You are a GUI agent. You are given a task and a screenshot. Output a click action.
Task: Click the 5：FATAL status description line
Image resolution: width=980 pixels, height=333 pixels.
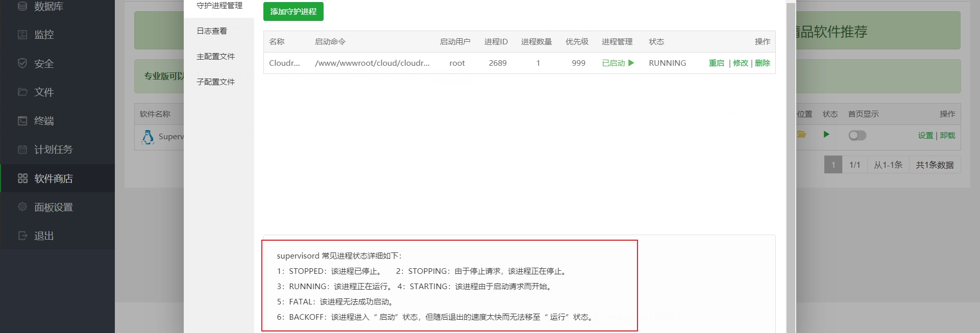(336, 301)
